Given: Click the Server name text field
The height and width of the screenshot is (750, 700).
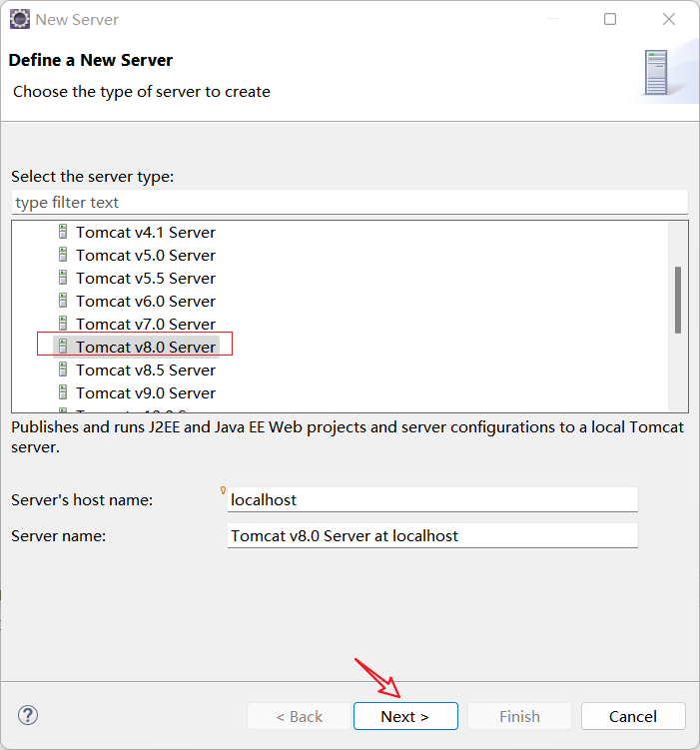Looking at the screenshot, I should tap(432, 535).
